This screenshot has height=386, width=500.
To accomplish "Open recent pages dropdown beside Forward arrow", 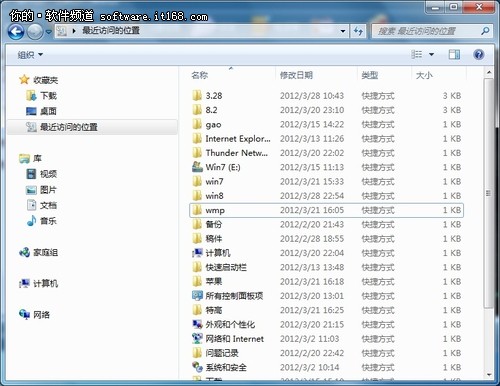I will click(49, 32).
